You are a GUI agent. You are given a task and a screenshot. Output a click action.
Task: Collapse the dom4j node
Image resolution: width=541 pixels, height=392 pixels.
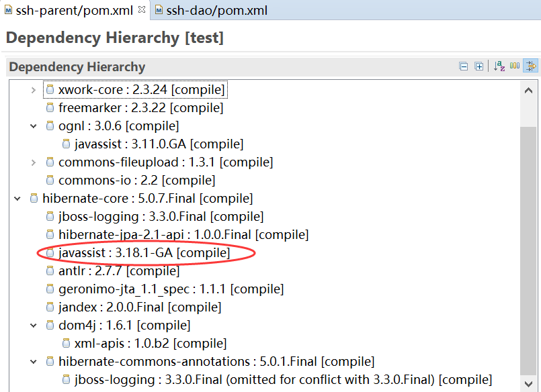point(33,326)
